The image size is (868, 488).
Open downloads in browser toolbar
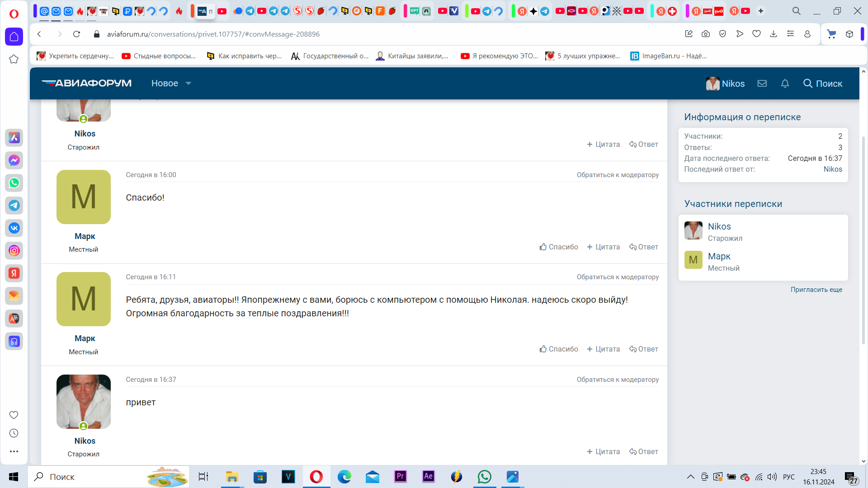[x=774, y=34]
